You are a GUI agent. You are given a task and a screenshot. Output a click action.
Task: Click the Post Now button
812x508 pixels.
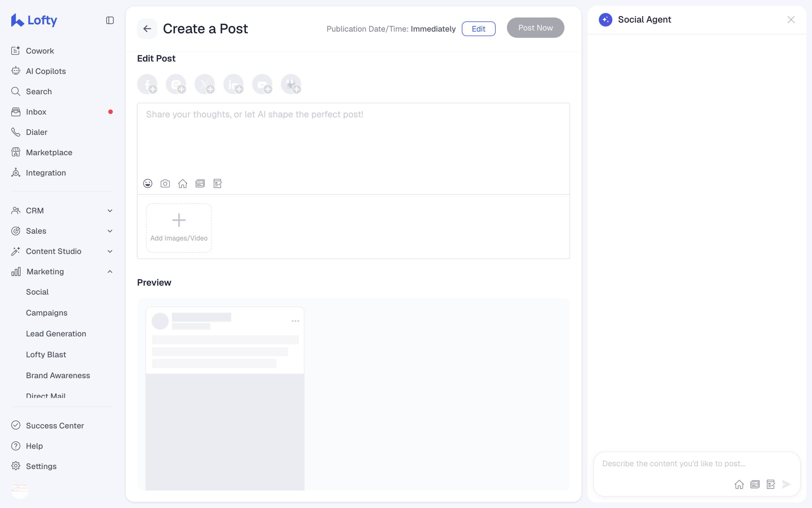535,28
